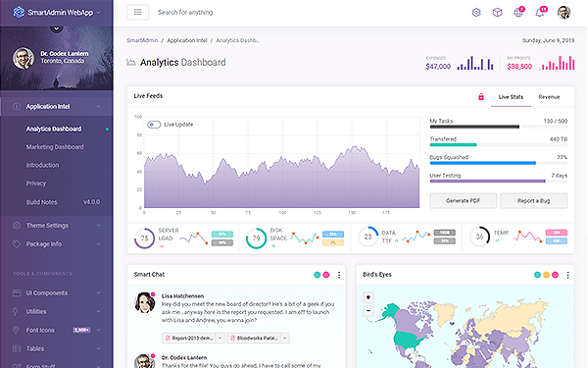Click the teal dot in Smart Chat header
Image resolution: width=588 pixels, height=368 pixels.
(317, 275)
